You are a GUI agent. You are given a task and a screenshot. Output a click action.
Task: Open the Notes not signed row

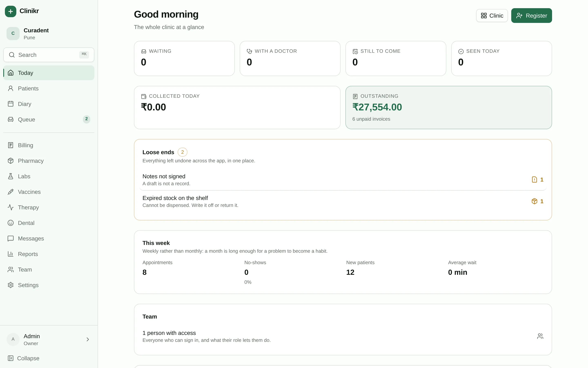343,180
